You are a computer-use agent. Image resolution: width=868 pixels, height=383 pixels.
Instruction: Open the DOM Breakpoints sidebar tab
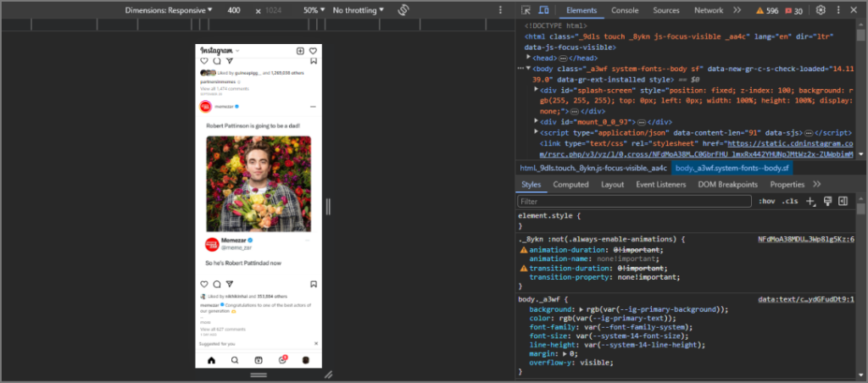pyautogui.click(x=728, y=185)
